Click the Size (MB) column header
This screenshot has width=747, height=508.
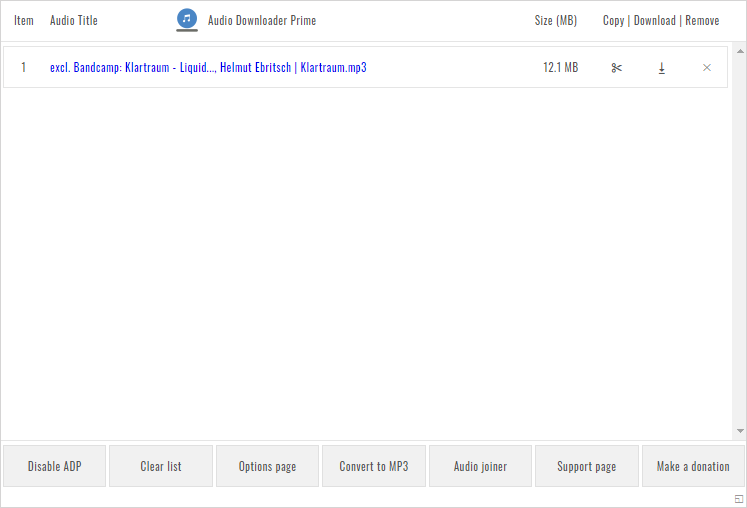[555, 20]
